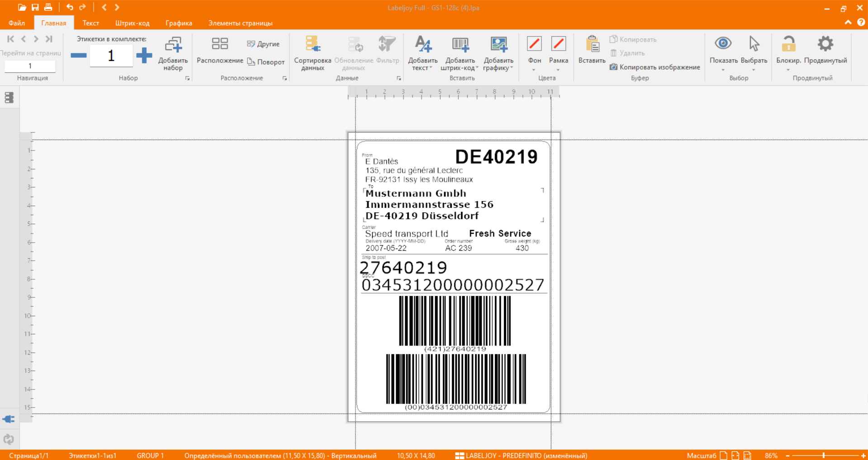Print labels using the printer icon
This screenshot has height=460, width=868.
(x=48, y=7)
